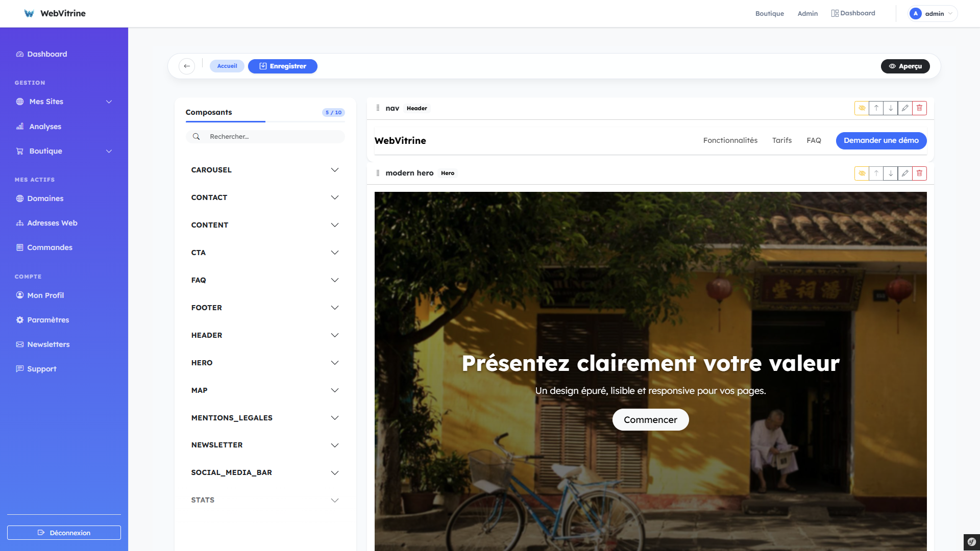Viewport: 980px width, 551px height.
Task: Open Adresses Web in the sidebar
Action: coord(52,223)
